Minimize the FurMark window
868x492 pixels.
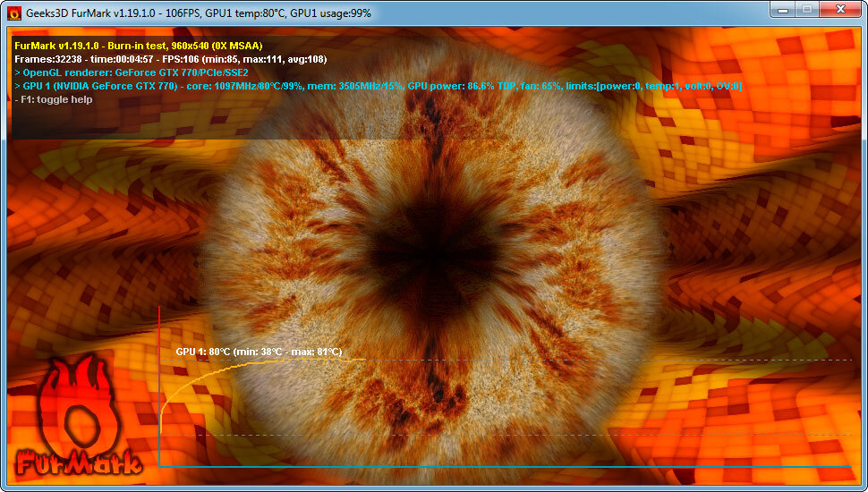783,10
